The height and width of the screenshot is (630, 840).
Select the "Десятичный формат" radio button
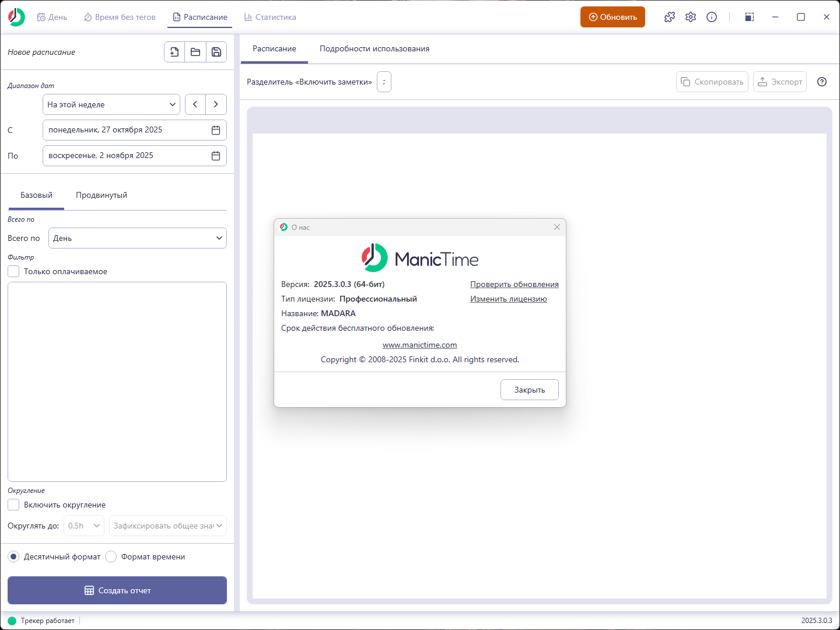pos(13,556)
